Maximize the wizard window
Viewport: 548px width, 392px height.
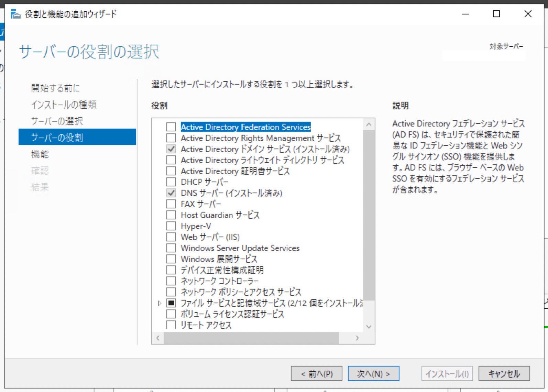[x=496, y=14]
